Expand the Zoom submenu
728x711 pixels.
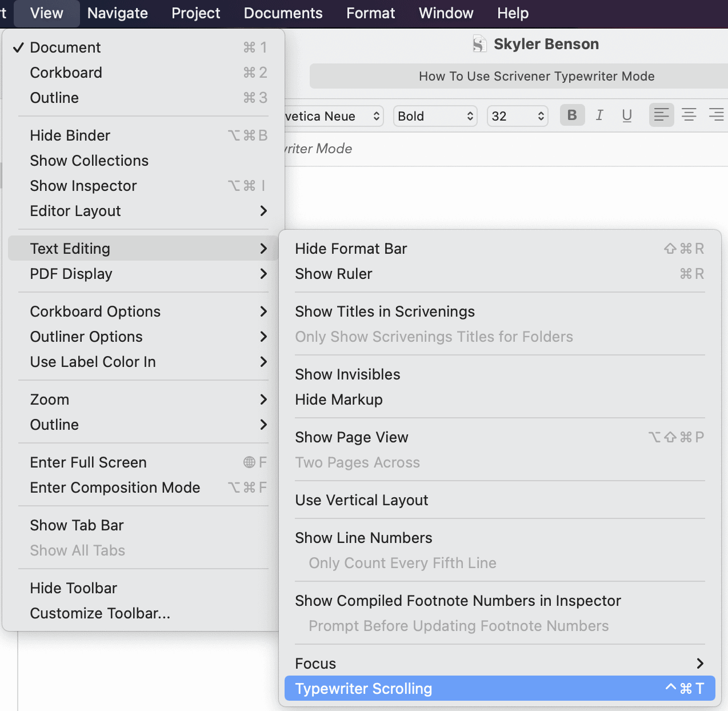click(x=143, y=400)
